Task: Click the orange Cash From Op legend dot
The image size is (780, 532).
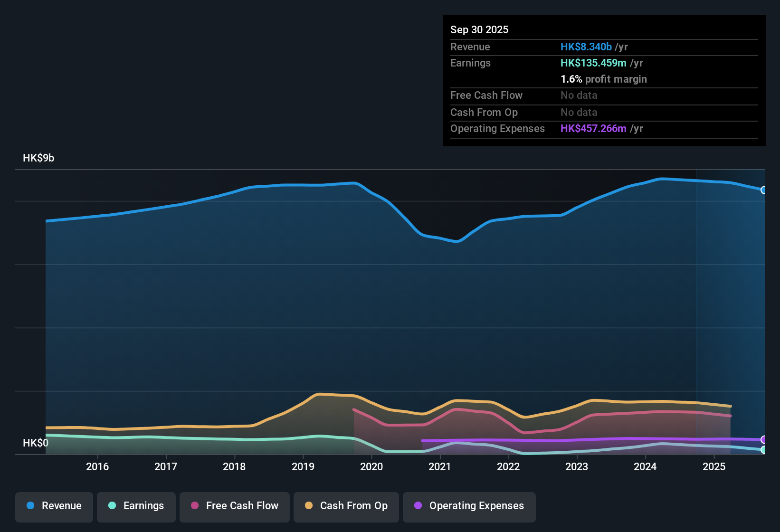Action: pos(308,506)
